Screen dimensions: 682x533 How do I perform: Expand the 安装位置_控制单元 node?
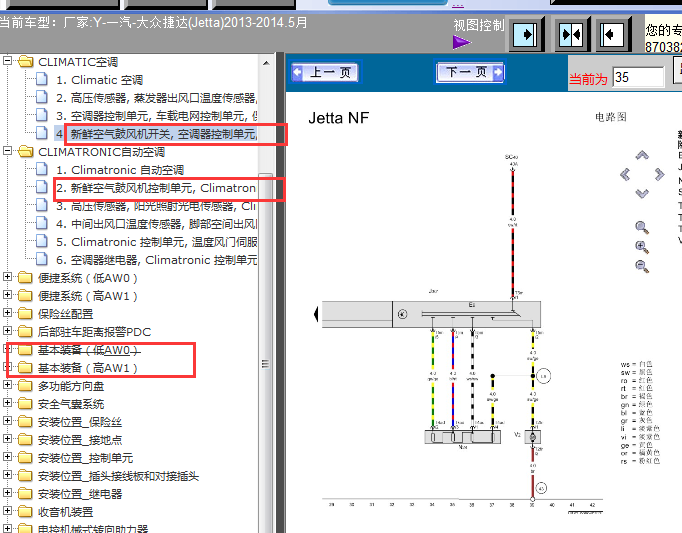tap(7, 456)
